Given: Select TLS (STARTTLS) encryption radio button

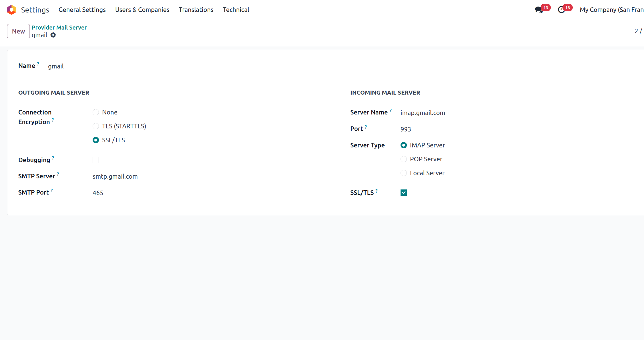Looking at the screenshot, I should point(96,126).
